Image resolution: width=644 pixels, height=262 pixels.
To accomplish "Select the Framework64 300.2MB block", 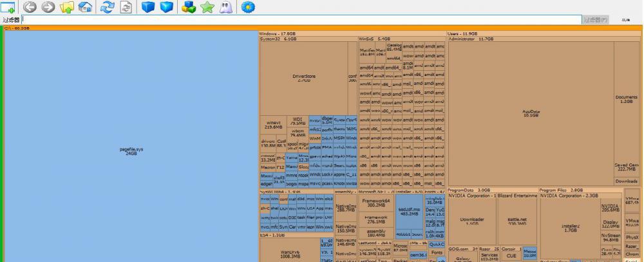I will coord(376,203).
